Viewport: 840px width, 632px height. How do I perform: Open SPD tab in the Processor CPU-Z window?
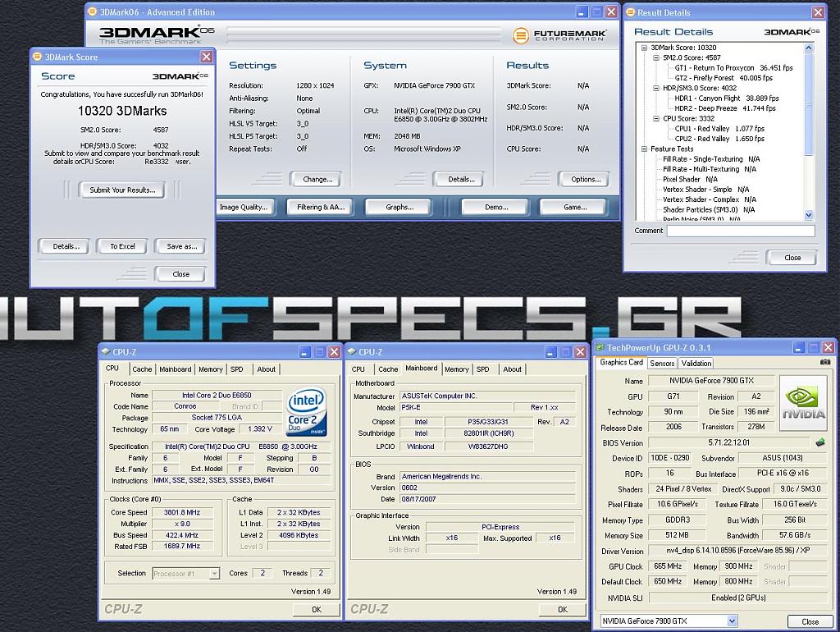coord(237,369)
